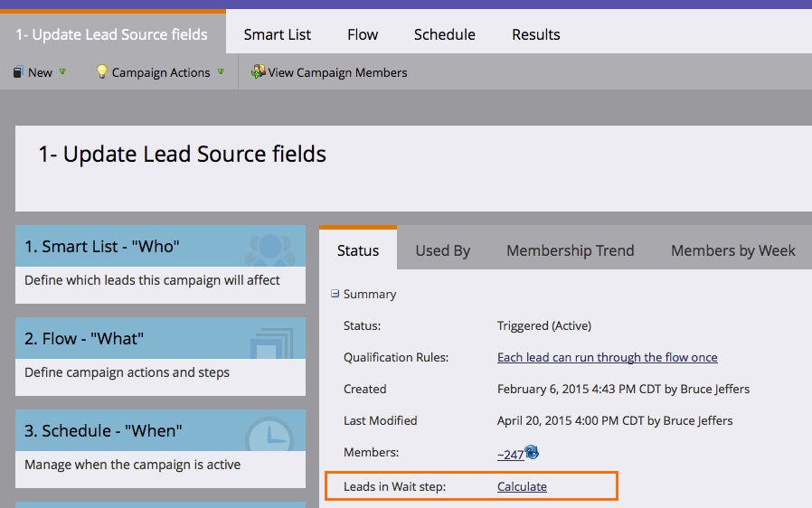Image resolution: width=812 pixels, height=508 pixels.
Task: Click the refresh icon next to Members count
Action: point(532,452)
